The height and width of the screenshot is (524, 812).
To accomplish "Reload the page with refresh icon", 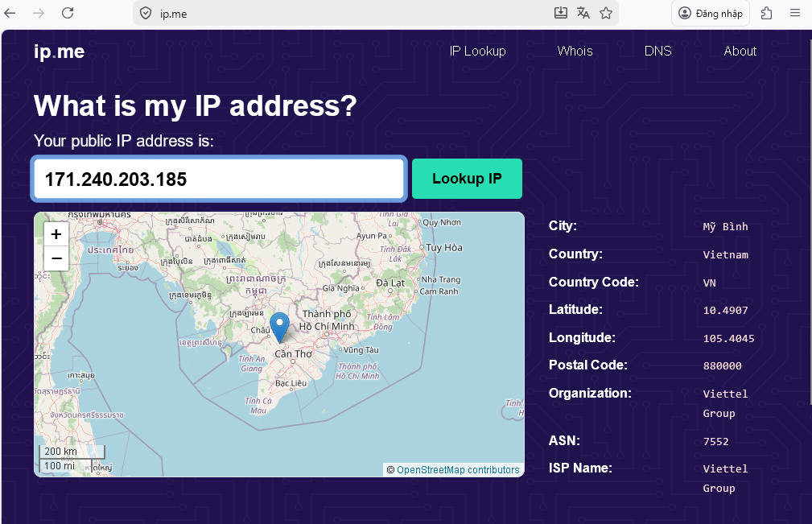I will coord(68,13).
